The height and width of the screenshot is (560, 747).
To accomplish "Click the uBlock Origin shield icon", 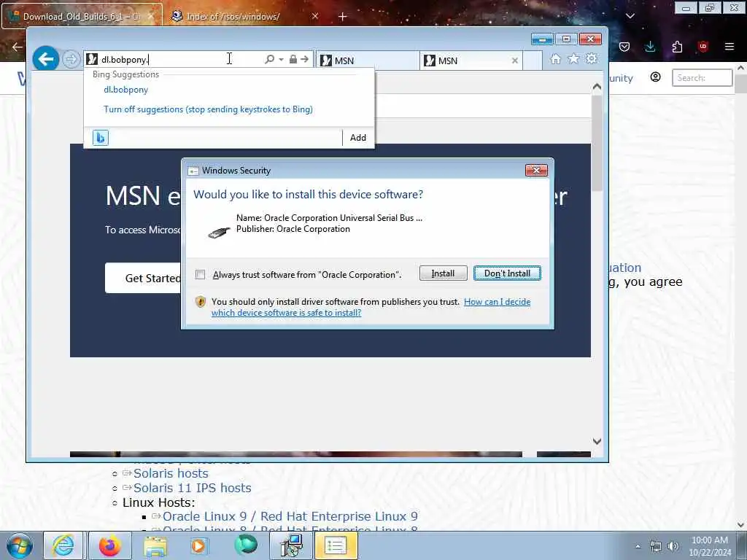I will click(x=703, y=47).
